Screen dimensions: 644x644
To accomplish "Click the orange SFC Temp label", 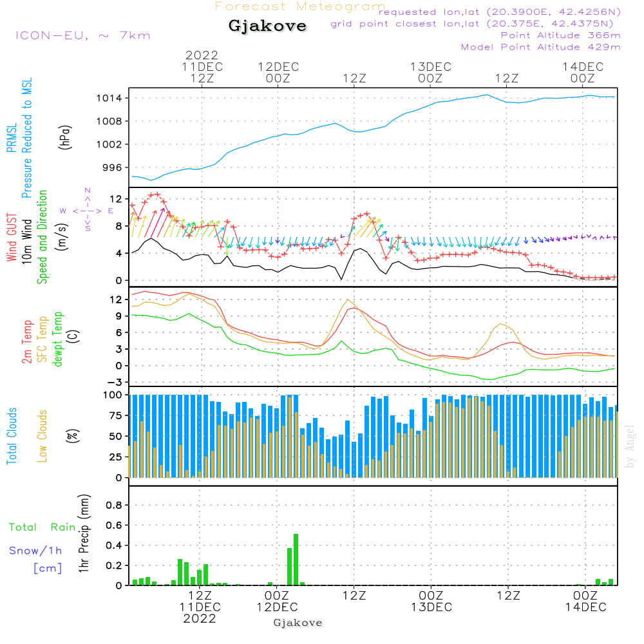I will (x=43, y=339).
